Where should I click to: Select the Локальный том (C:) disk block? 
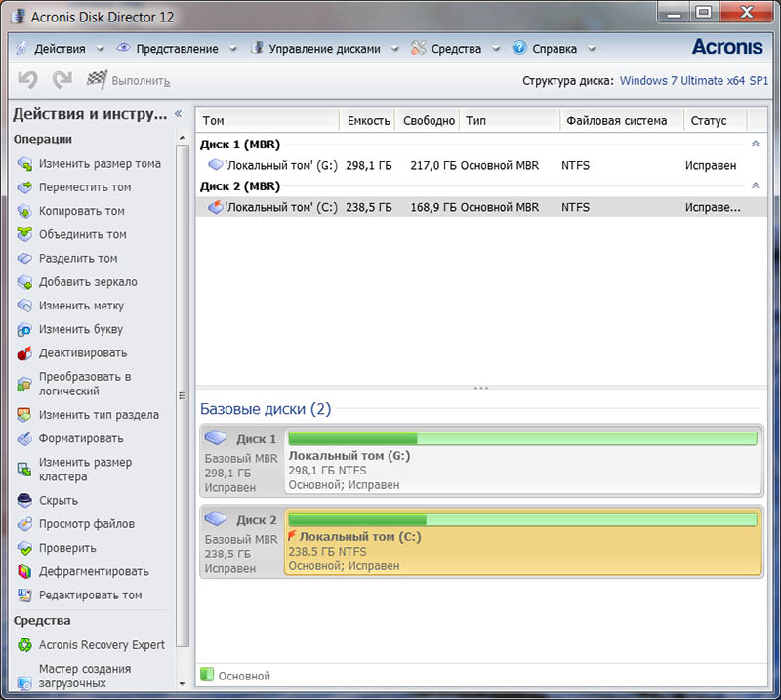tap(523, 542)
